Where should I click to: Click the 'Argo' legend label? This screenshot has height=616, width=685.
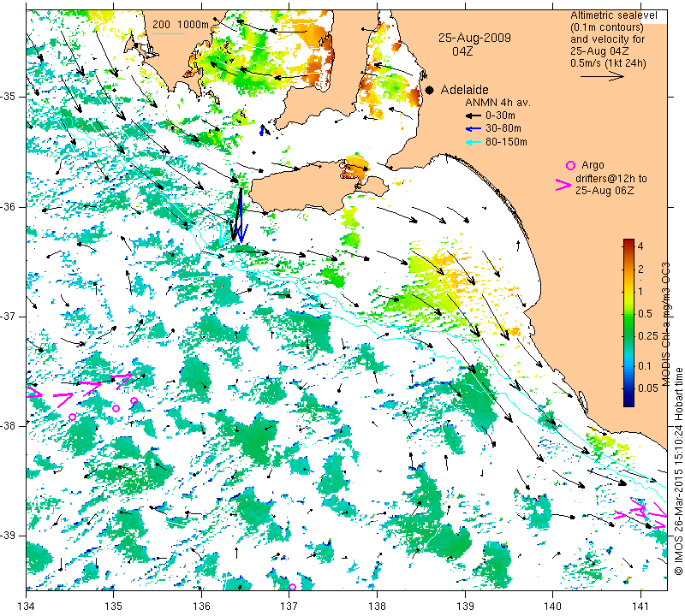[x=593, y=165]
